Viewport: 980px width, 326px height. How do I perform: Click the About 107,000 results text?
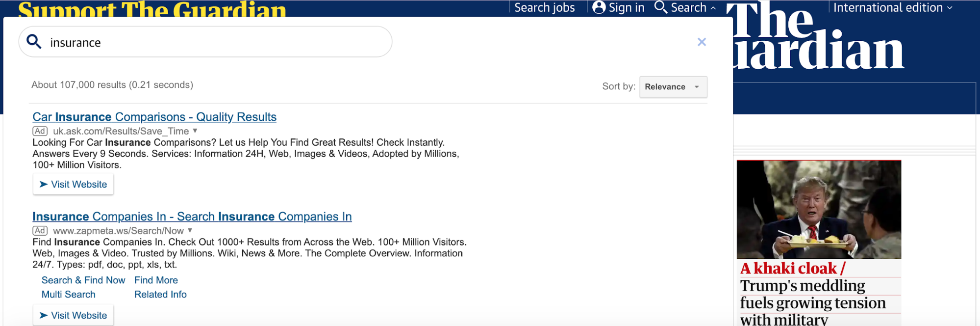coord(112,85)
